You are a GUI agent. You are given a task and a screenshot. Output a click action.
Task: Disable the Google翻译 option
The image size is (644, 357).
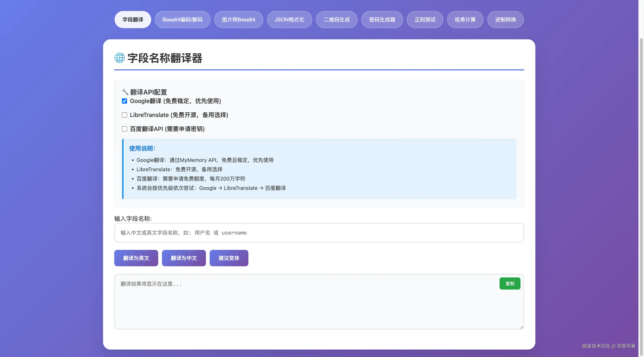(124, 101)
